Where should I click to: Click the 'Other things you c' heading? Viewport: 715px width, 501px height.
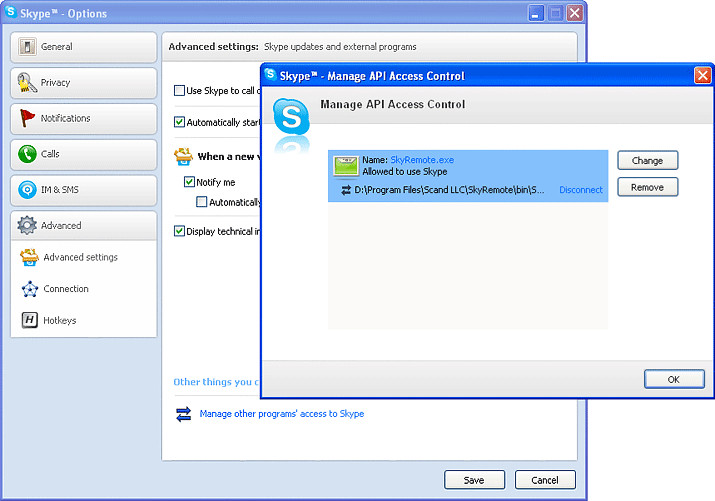tap(216, 382)
